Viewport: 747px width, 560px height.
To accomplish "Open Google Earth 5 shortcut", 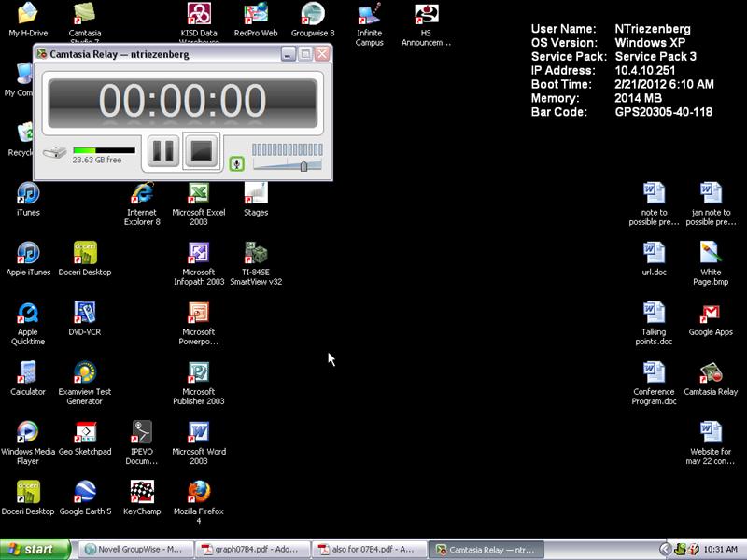I will tap(85, 498).
